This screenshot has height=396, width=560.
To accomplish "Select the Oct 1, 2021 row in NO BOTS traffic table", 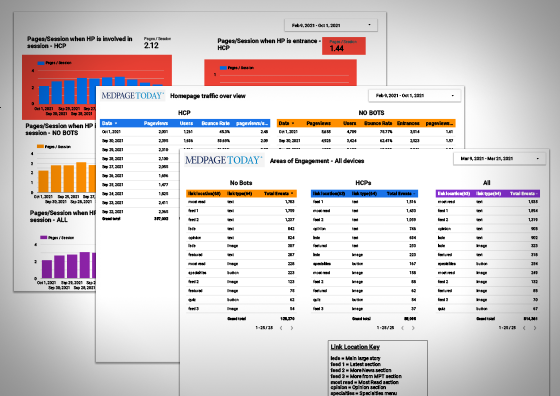I will tap(366, 132).
